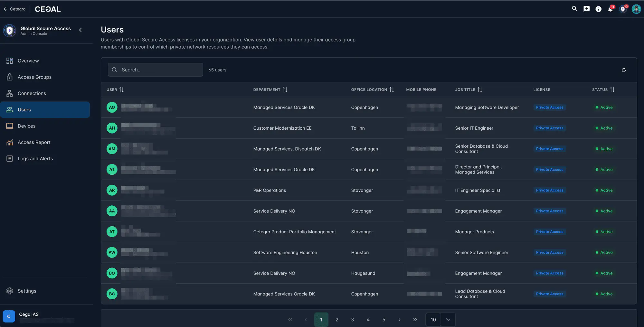Click the 'Tallinn' office location cell
644x327 pixels.
358,128
